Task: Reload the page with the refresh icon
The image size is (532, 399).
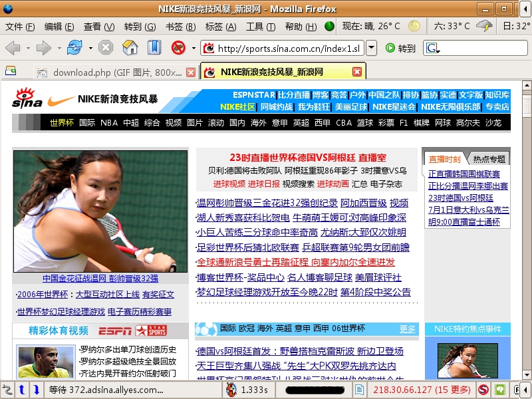Action: tap(74, 47)
